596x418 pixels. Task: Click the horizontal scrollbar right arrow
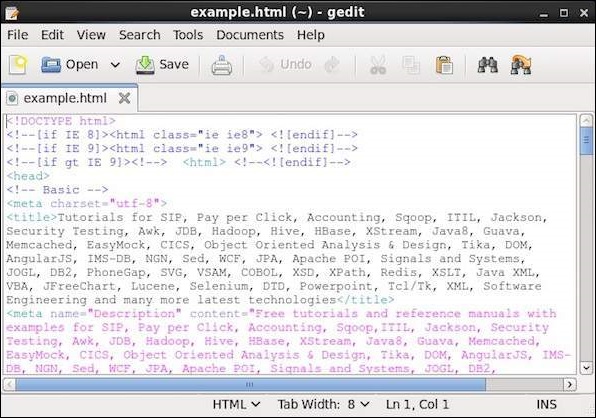pyautogui.click(x=569, y=385)
